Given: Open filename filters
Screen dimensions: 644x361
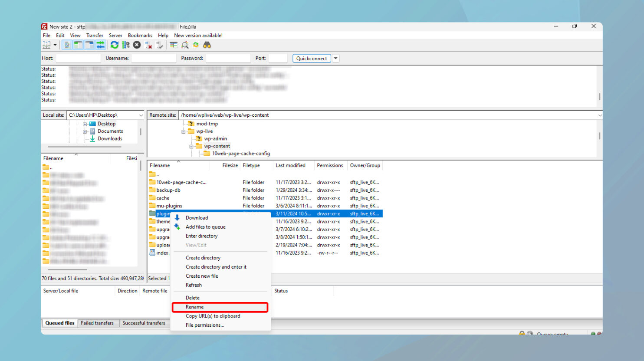Looking at the screenshot, I should pyautogui.click(x=173, y=45).
